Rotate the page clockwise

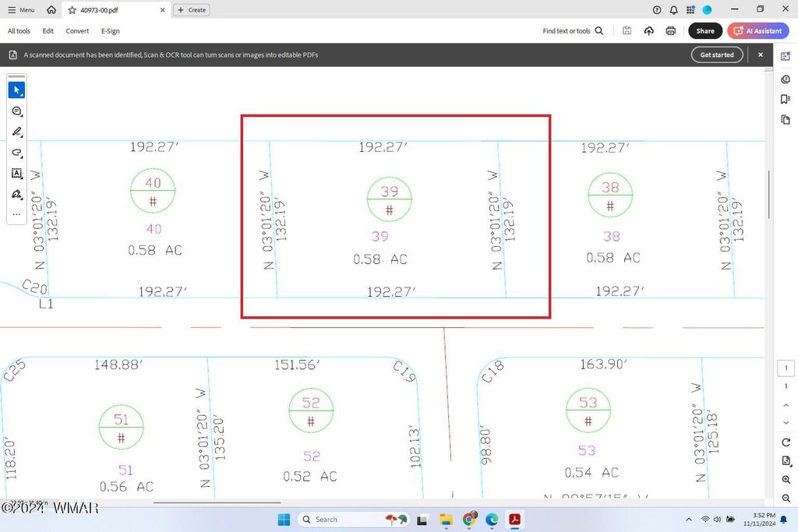coord(786,442)
